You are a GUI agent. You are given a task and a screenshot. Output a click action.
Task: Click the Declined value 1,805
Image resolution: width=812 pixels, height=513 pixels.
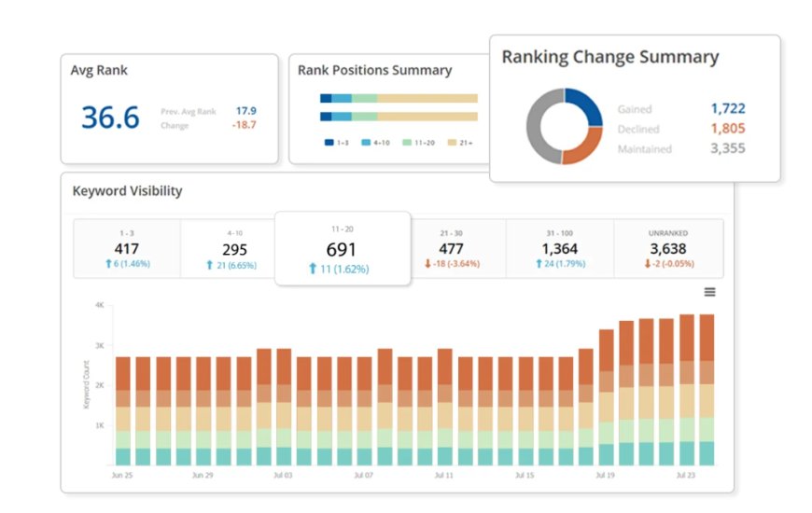coord(727,129)
